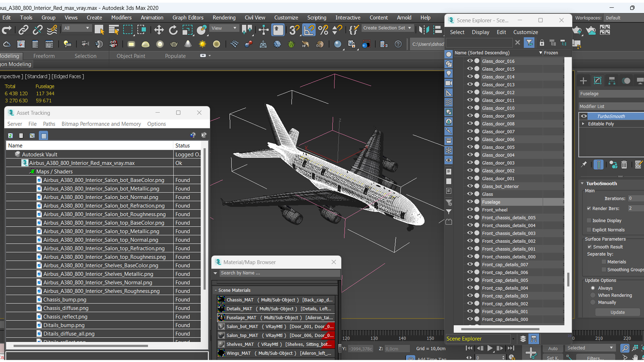Go to the end frame button
The width and height of the screenshot is (644, 362).
tap(511, 348)
